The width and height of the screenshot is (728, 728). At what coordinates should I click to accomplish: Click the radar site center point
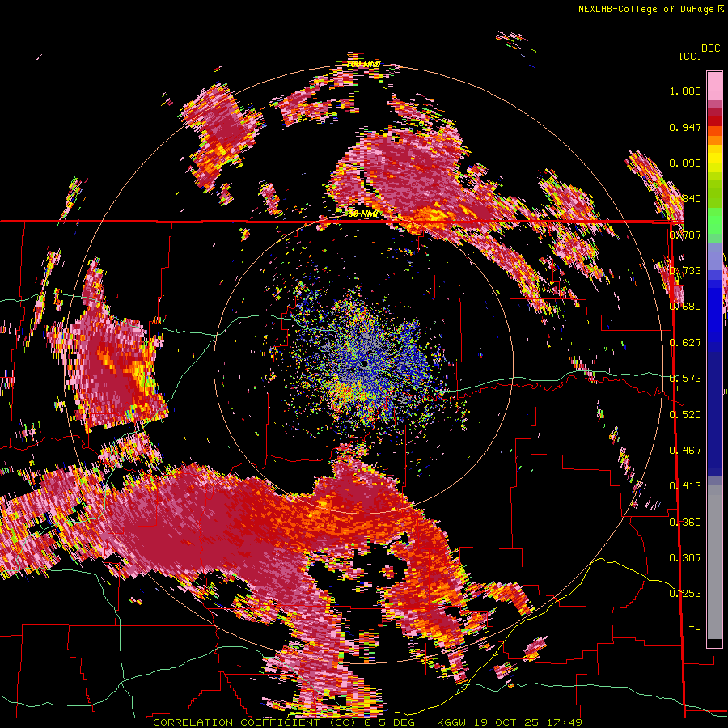click(365, 362)
